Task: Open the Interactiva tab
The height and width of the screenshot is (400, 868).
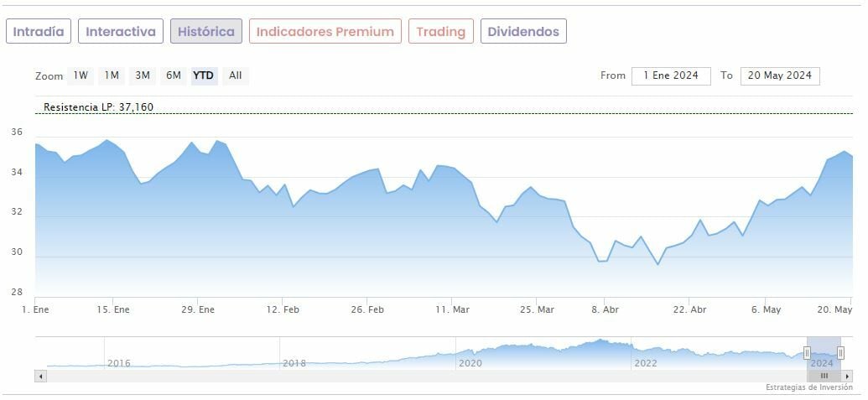Action: coord(121,32)
